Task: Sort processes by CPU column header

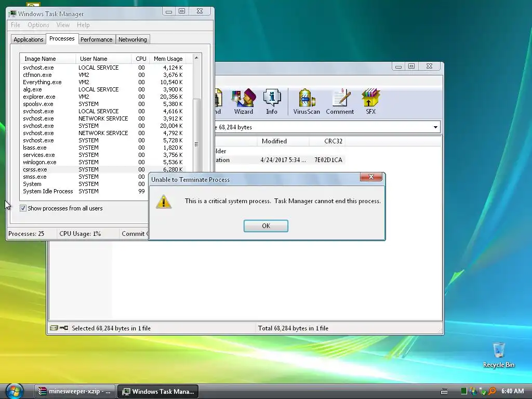Action: [x=141, y=59]
